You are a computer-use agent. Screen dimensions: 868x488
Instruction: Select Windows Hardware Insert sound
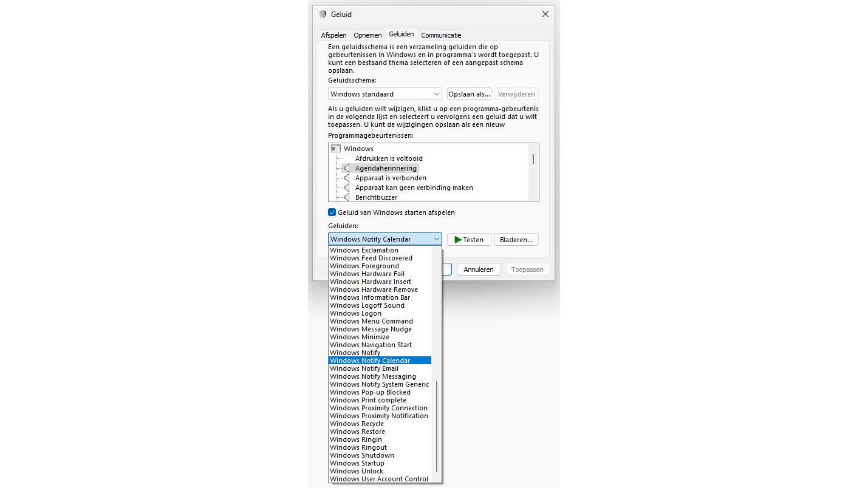pyautogui.click(x=380, y=282)
